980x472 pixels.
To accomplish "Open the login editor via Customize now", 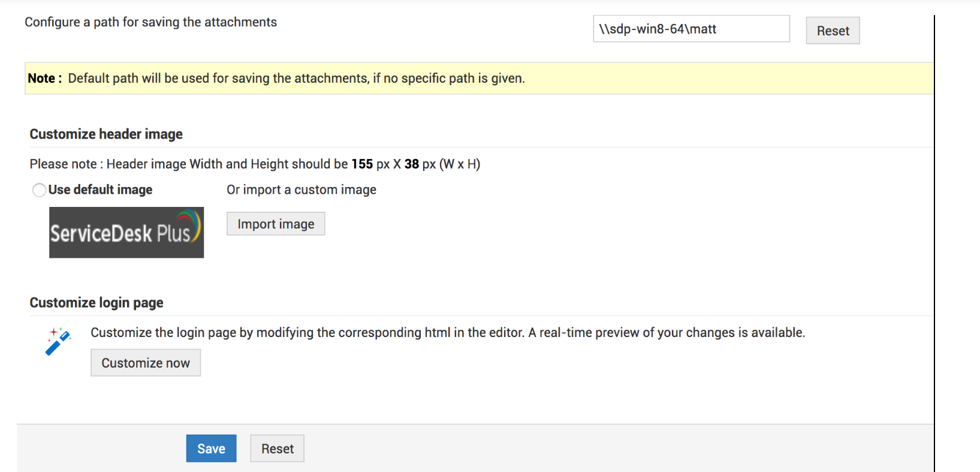I will click(146, 363).
